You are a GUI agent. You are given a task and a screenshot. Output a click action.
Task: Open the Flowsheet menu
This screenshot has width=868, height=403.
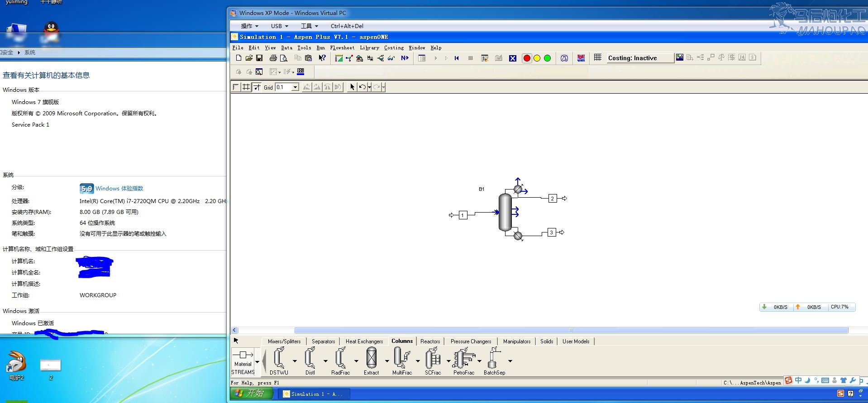(342, 47)
